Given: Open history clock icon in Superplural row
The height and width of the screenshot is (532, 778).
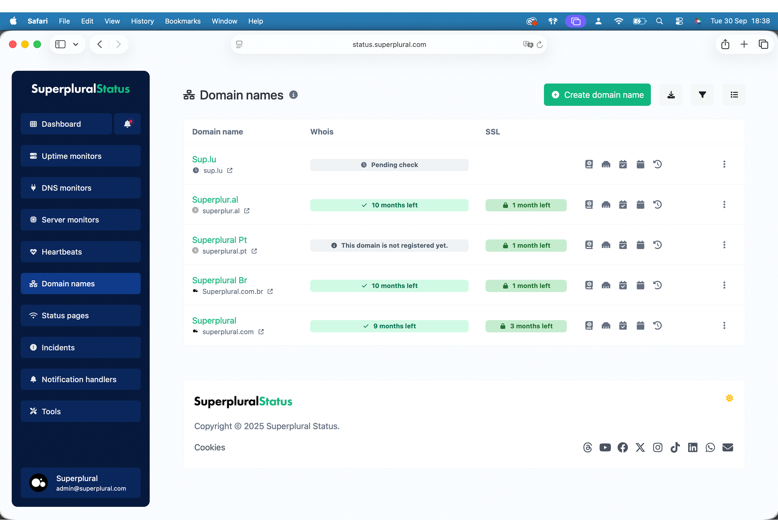Looking at the screenshot, I should [x=658, y=326].
